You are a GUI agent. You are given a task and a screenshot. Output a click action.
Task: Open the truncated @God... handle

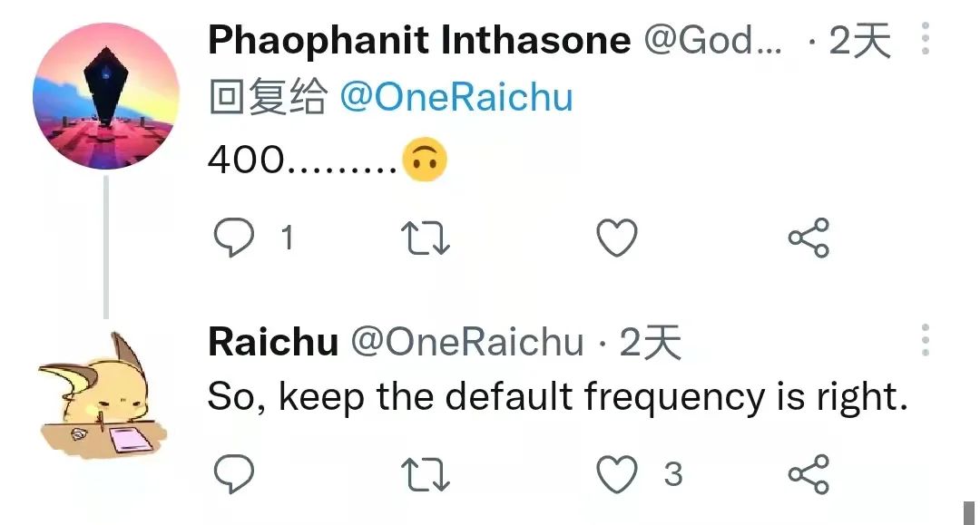tap(712, 41)
